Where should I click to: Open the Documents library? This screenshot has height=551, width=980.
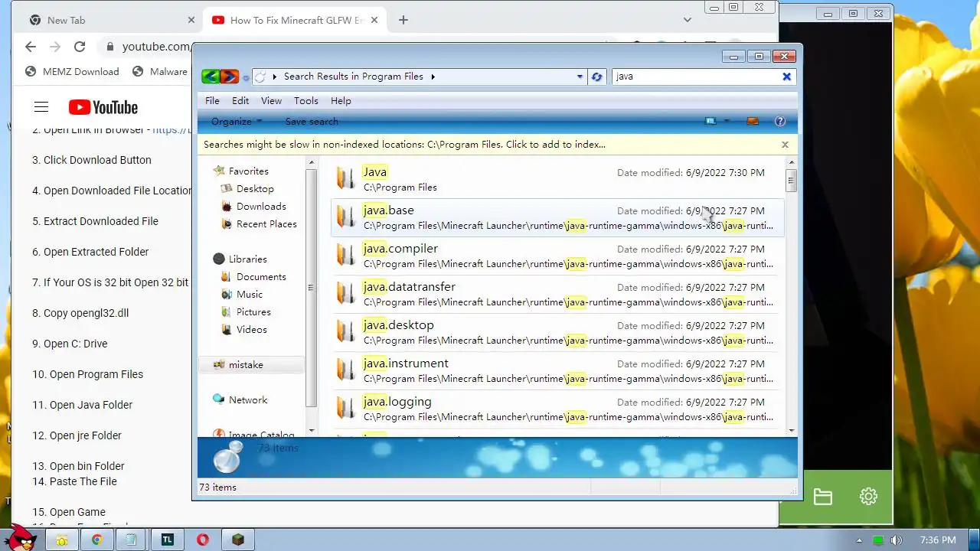(261, 277)
